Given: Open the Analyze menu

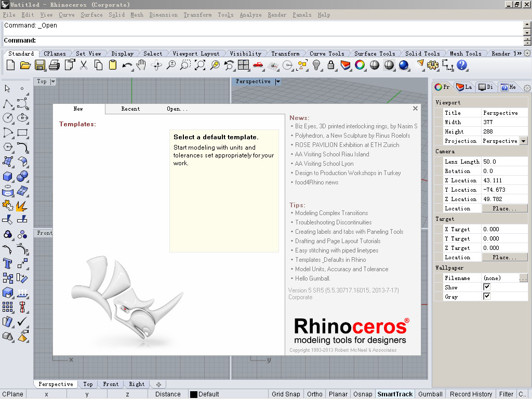Looking at the screenshot, I should (x=251, y=15).
